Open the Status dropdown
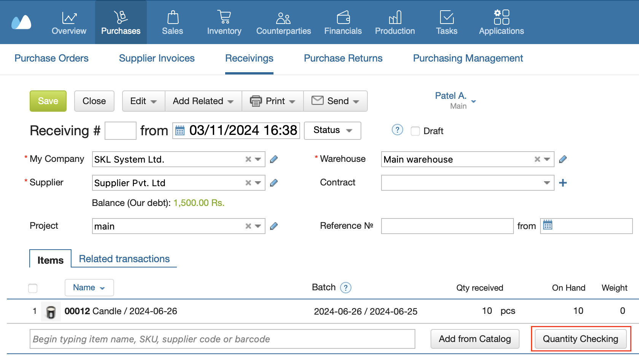Viewport: 639px width, 364px height. click(x=332, y=130)
